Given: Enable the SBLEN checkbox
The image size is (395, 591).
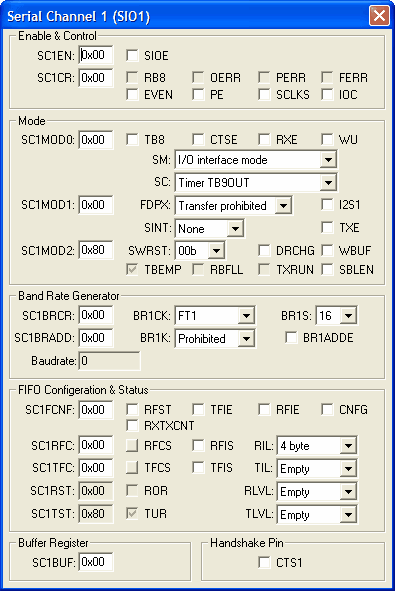Looking at the screenshot, I should tap(327, 269).
